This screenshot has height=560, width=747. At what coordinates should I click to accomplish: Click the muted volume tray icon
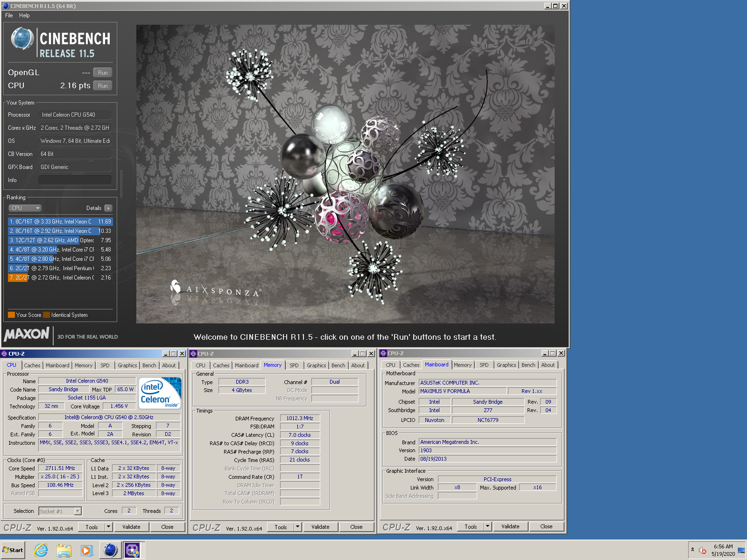(703, 550)
